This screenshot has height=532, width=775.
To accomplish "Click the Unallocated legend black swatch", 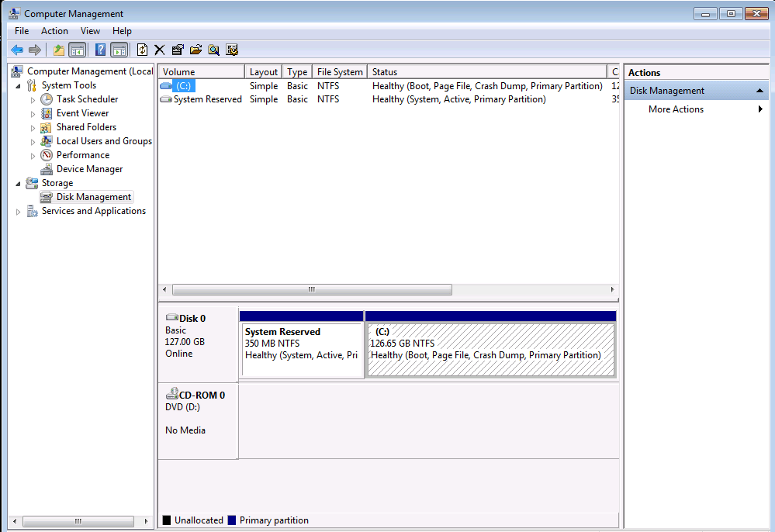I will 167,520.
